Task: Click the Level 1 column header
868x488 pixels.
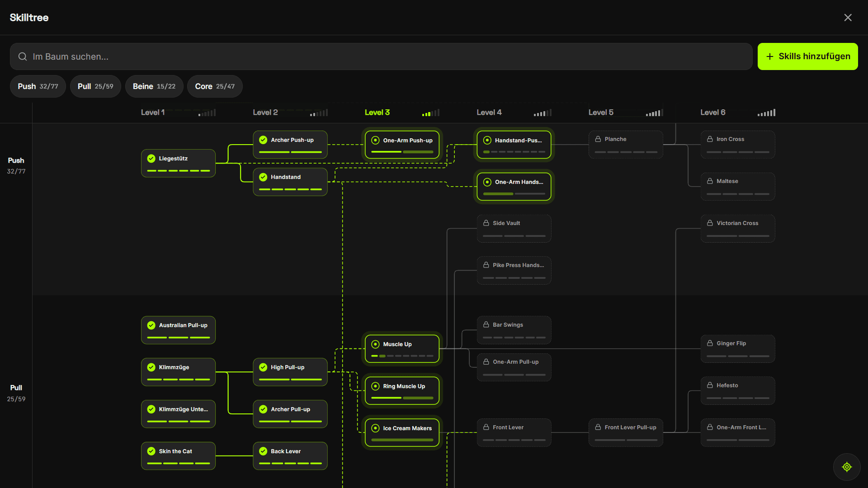Action: [x=153, y=113]
